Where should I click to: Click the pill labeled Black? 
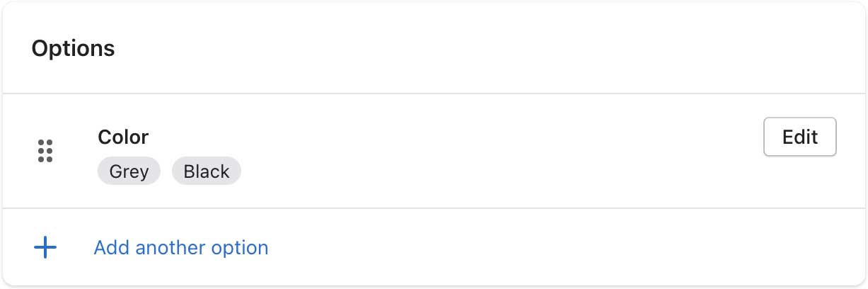(207, 171)
